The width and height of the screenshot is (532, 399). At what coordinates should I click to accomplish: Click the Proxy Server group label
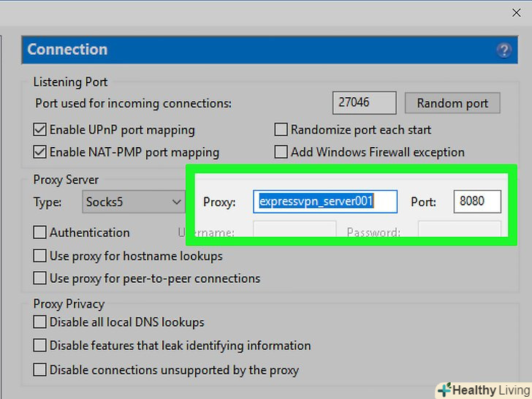(x=66, y=180)
